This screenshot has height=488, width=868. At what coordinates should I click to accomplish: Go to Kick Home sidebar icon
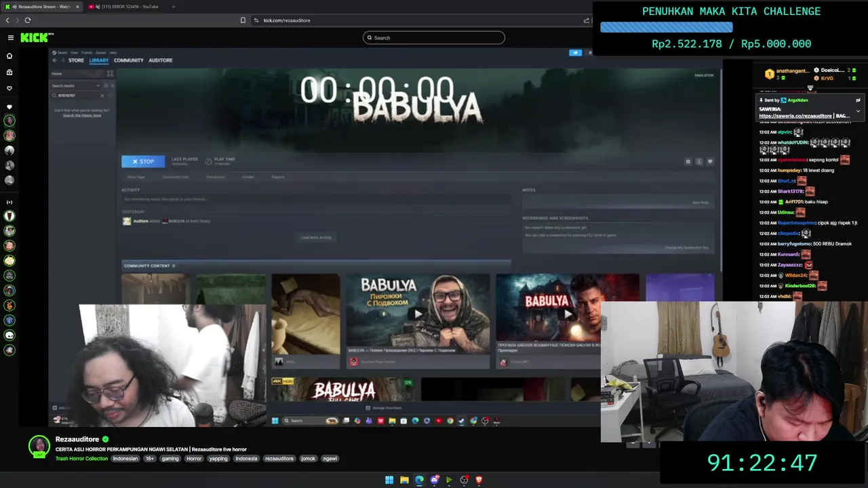[x=9, y=56]
